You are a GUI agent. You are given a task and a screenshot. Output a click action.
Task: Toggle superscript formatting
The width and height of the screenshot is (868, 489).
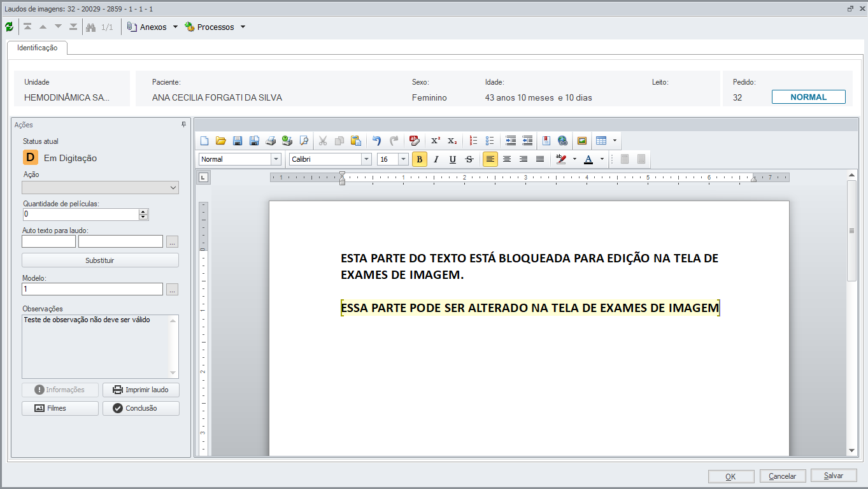(x=436, y=141)
